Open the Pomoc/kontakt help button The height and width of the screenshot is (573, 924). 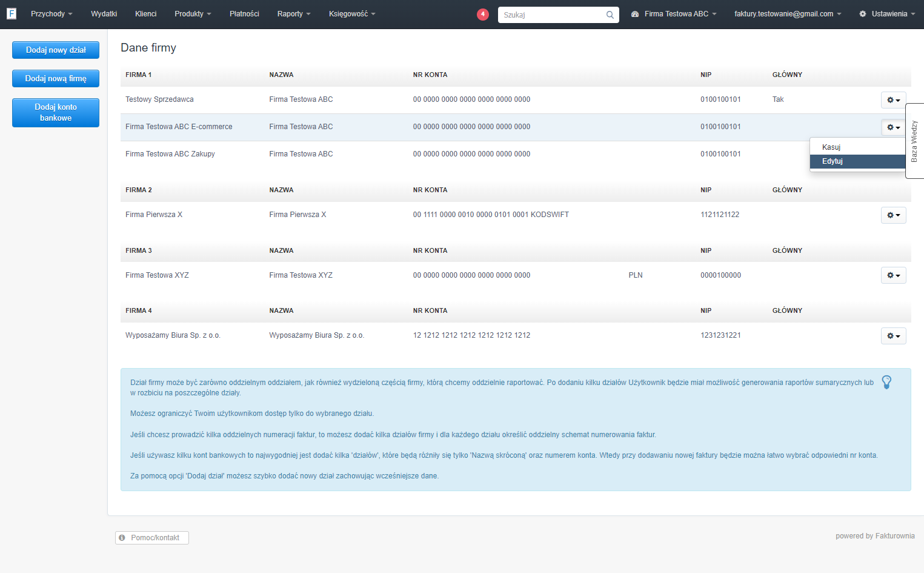click(152, 538)
